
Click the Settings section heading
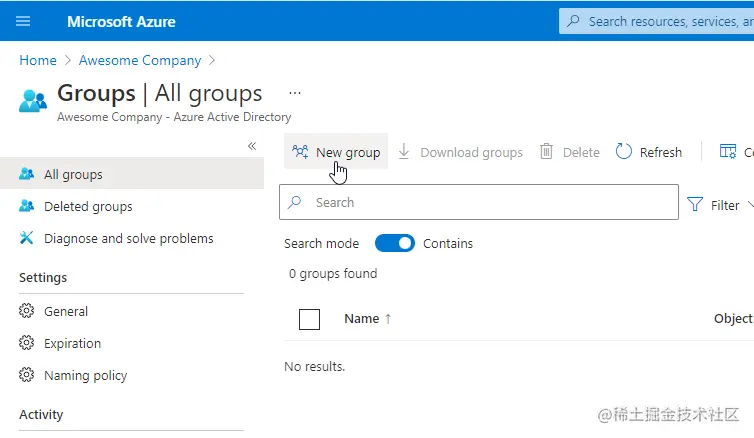click(43, 277)
